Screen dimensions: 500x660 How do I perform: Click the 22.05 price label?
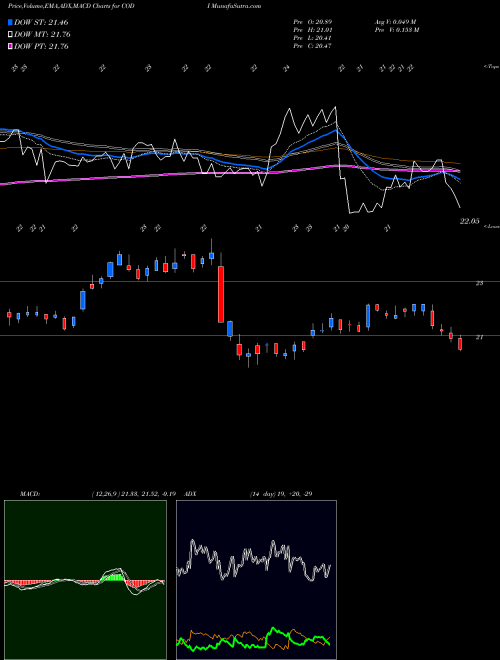point(469,221)
